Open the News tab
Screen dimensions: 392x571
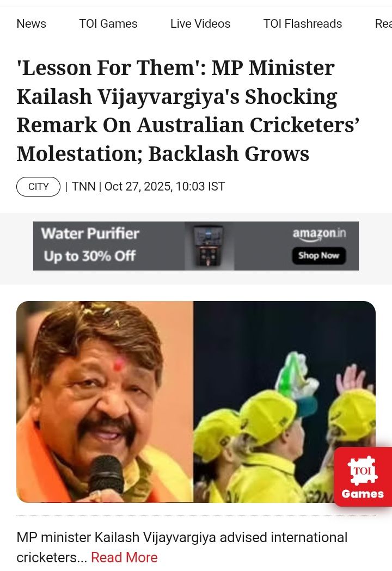tap(32, 23)
